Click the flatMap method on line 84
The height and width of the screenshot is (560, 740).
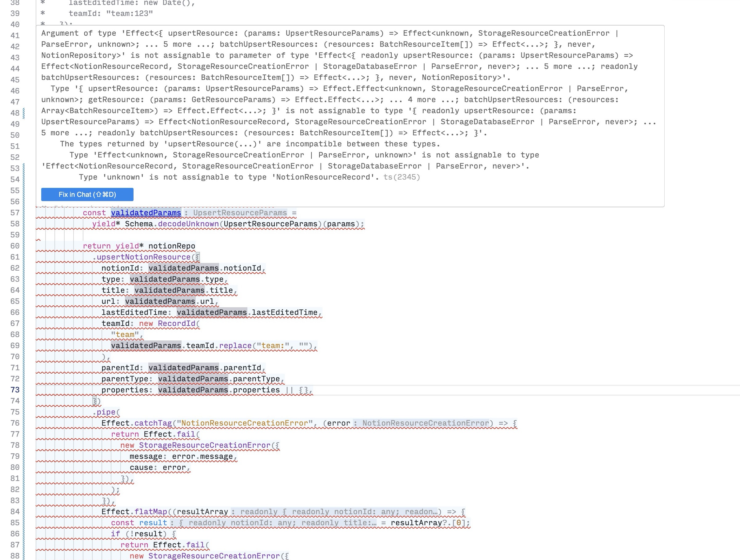[150, 512]
